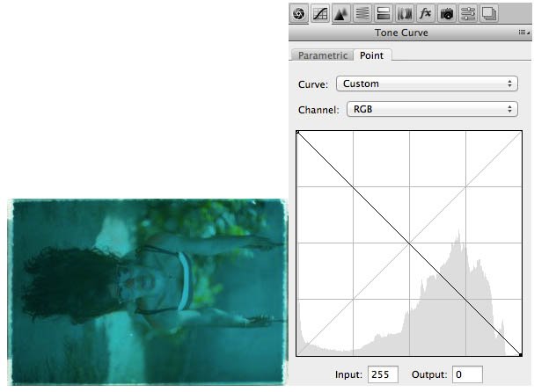Select the top-left curve control point
534x392 pixels.
(297, 132)
